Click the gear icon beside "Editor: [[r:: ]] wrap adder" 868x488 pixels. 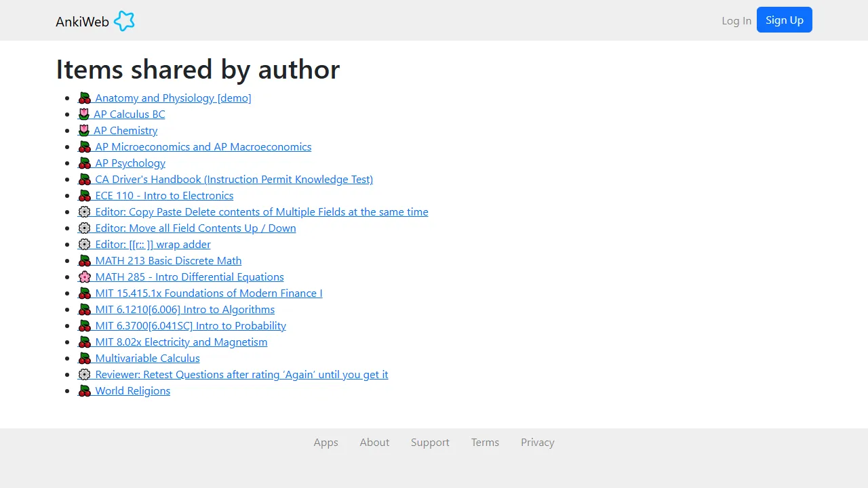84,244
